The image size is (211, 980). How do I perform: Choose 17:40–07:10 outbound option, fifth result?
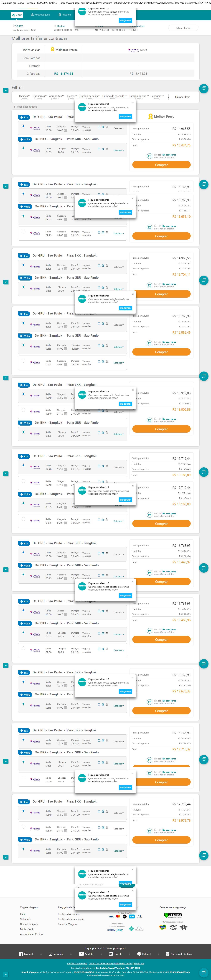click(x=24, y=410)
